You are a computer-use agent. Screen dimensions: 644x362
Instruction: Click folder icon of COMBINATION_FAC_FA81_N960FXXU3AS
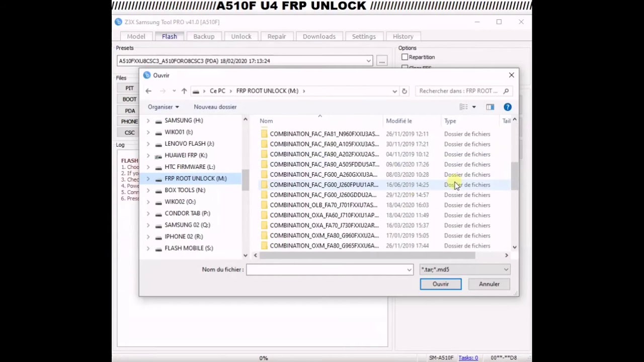point(264,134)
